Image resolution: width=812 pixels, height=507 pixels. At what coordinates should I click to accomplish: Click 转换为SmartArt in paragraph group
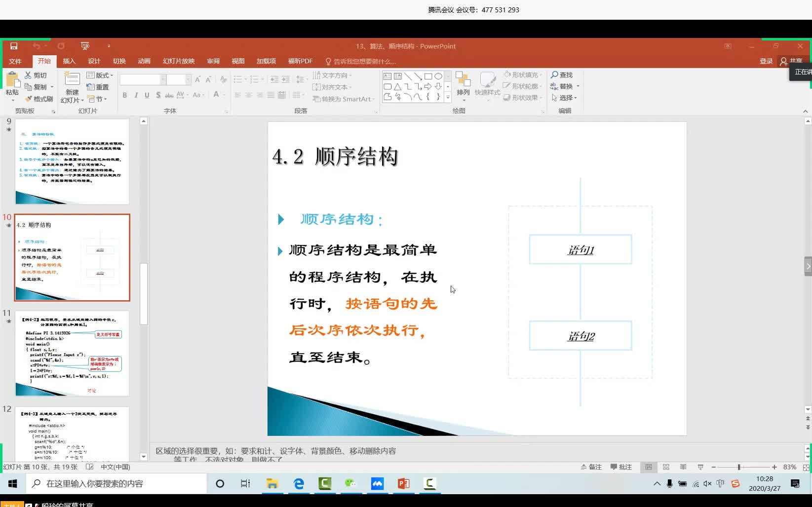coord(343,99)
